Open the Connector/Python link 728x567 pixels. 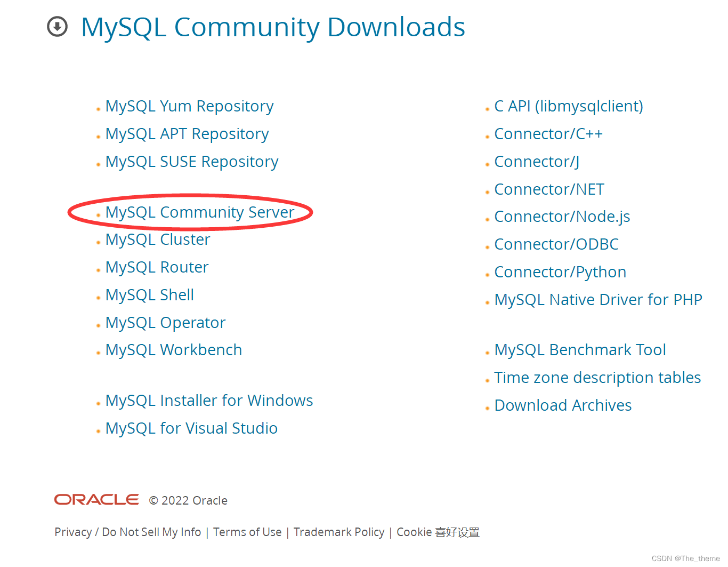click(560, 272)
